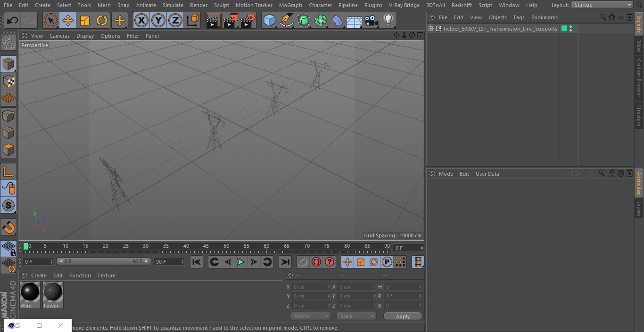The width and height of the screenshot is (644, 332).
Task: Switch to Model mode
Action: (x=8, y=64)
